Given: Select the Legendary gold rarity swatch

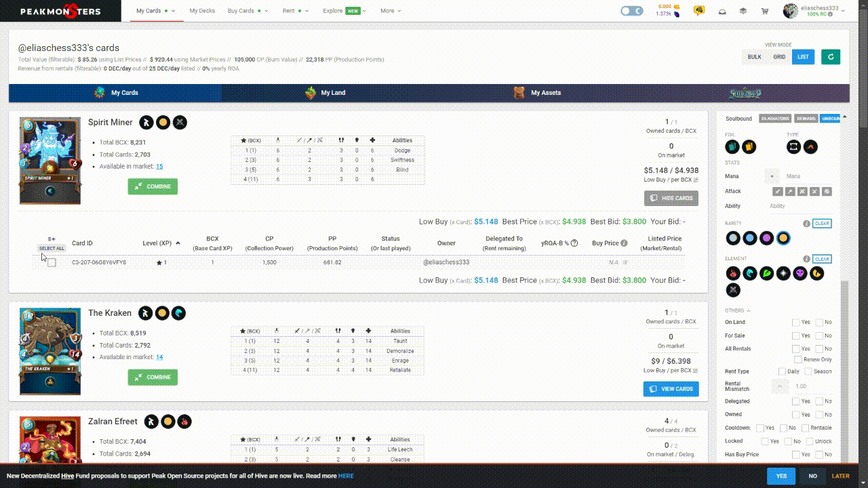Looking at the screenshot, I should [x=783, y=238].
